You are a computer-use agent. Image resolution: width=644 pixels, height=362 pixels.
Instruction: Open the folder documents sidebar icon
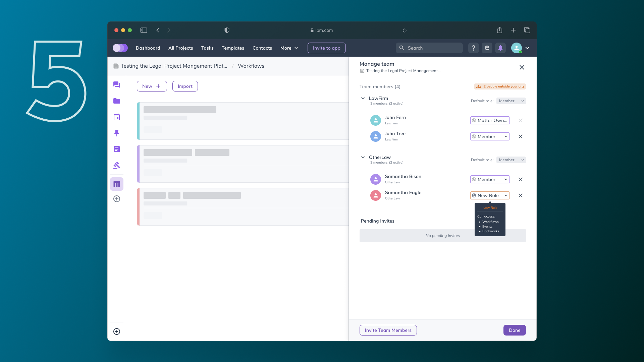coord(116,101)
